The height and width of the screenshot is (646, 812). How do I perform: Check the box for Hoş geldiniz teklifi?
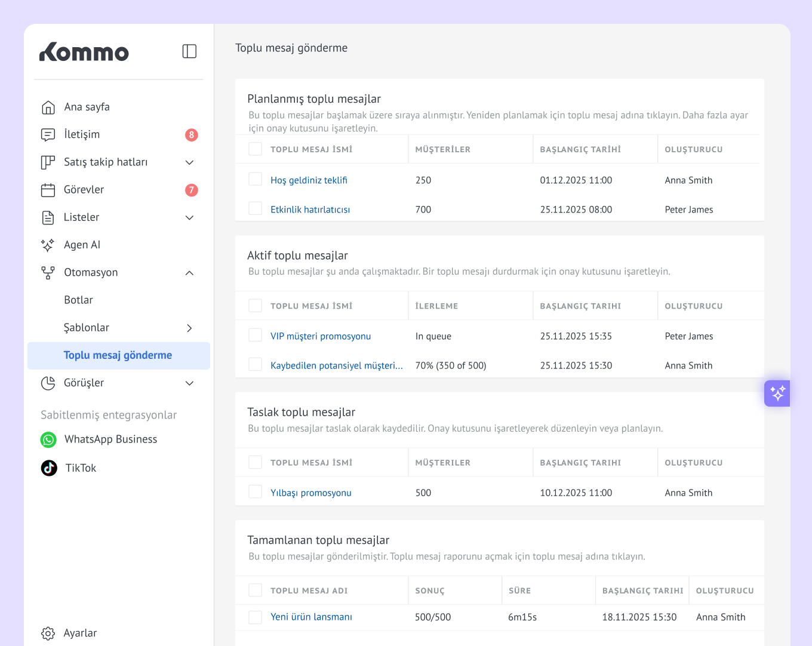click(256, 179)
